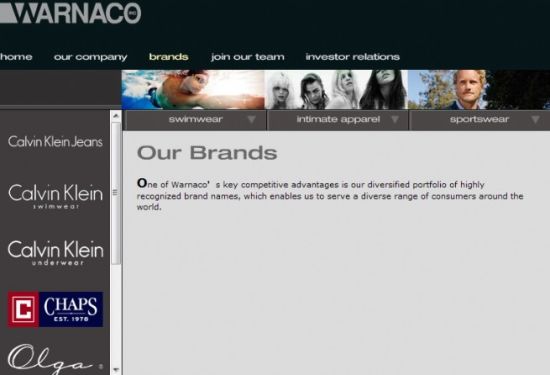Expand the intimate apparel dropdown arrow
This screenshot has height=375, width=550.
pyautogui.click(x=395, y=120)
